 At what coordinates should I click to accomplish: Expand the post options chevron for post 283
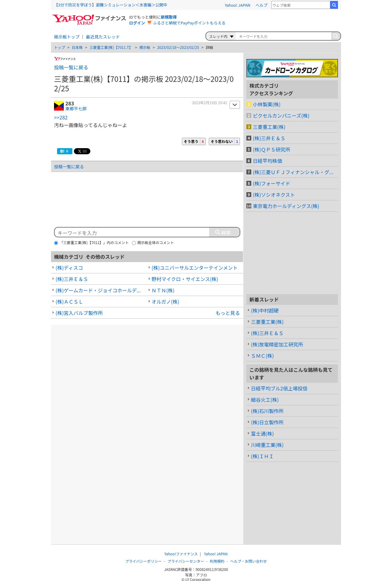click(235, 105)
